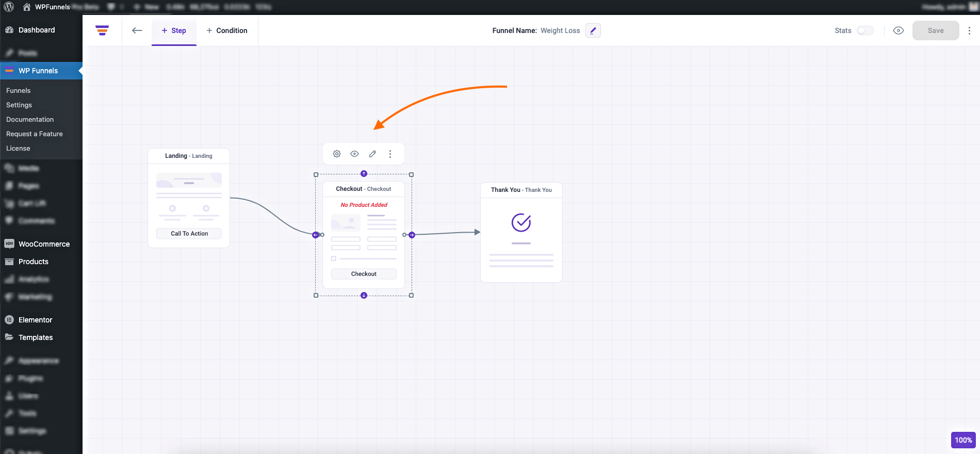This screenshot has width=980, height=454.
Task: Open WooCommerce in the sidebar
Action: point(44,244)
